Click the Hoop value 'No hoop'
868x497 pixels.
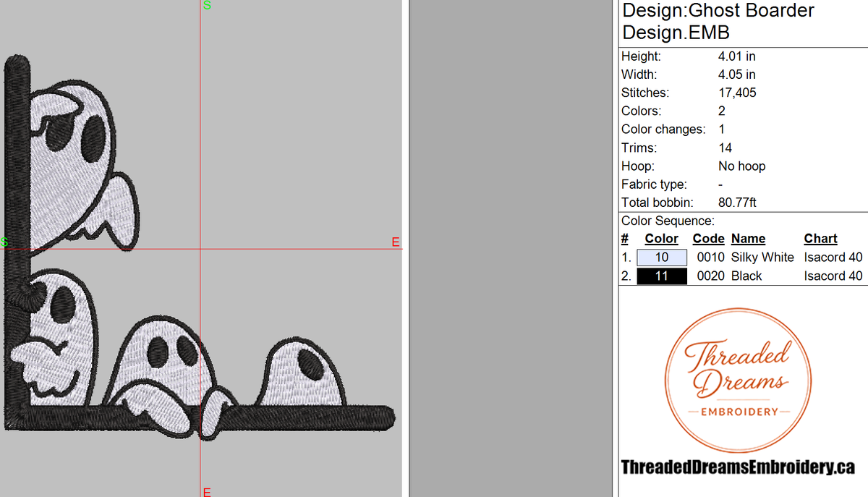741,166
